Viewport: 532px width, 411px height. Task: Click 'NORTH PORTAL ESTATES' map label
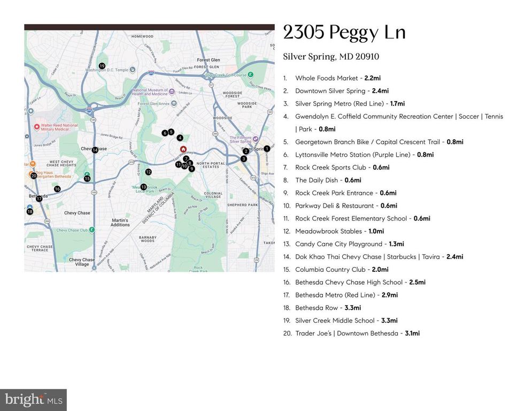coord(210,165)
